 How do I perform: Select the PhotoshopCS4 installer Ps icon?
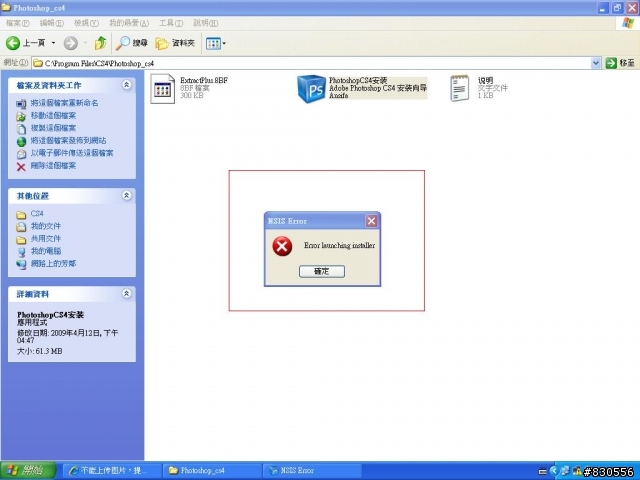pos(311,89)
